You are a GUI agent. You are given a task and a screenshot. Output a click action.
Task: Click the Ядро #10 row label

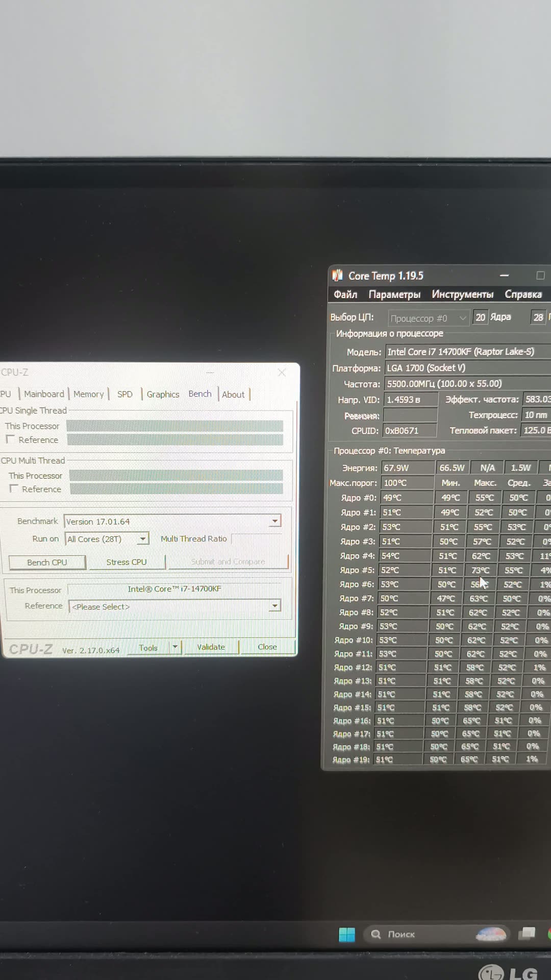tap(354, 640)
